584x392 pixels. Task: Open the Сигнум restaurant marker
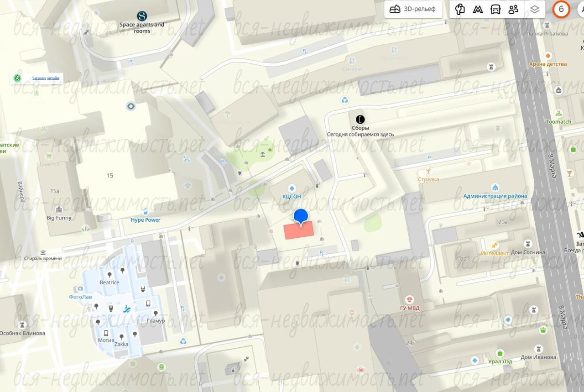tap(352, 61)
